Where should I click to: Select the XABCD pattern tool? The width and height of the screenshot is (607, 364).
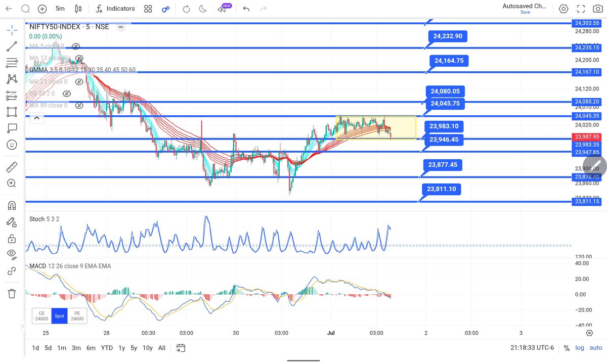pyautogui.click(x=12, y=79)
